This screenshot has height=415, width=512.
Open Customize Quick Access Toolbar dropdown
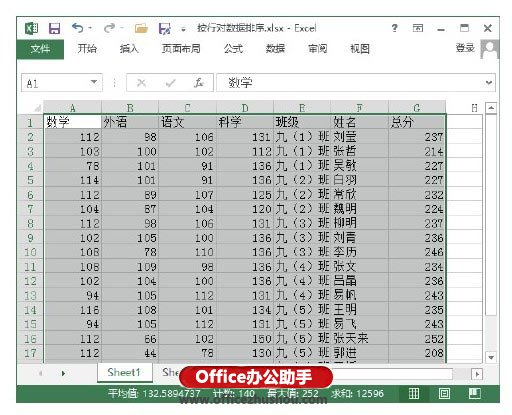pyautogui.click(x=183, y=30)
